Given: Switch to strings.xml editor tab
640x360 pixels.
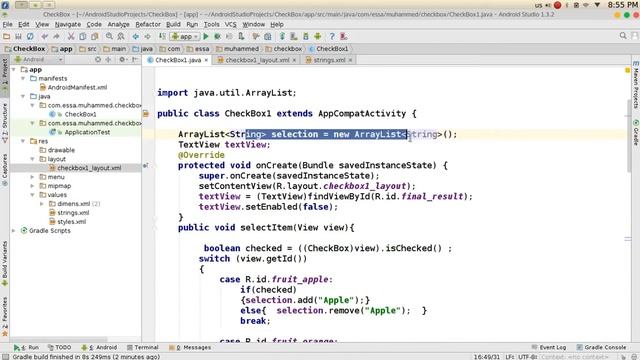Looking at the screenshot, I should coord(329,60).
